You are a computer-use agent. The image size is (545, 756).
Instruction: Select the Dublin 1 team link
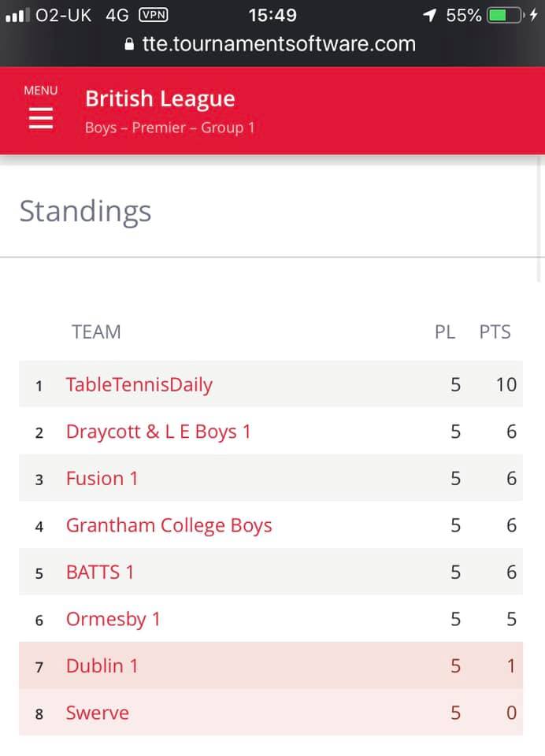coord(102,665)
